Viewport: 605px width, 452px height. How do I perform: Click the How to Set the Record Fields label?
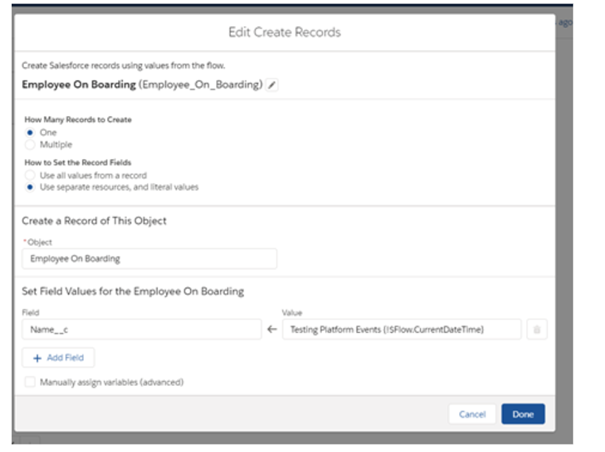pyautogui.click(x=76, y=163)
